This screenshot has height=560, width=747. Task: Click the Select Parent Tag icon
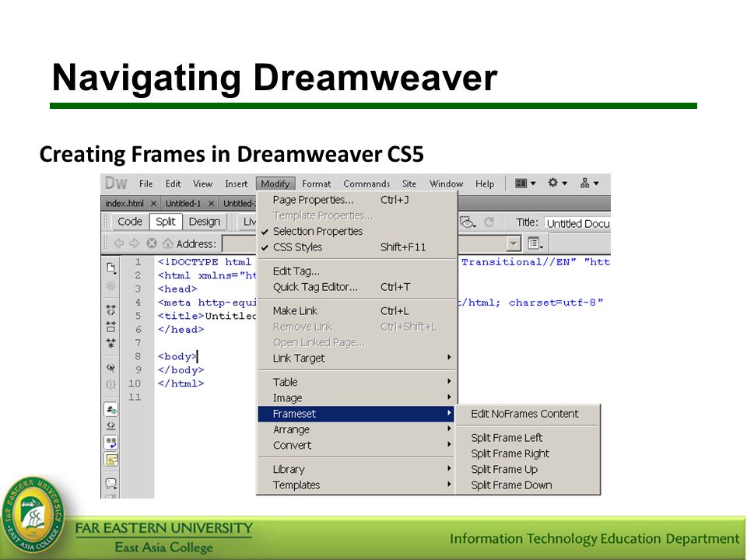tap(111, 368)
